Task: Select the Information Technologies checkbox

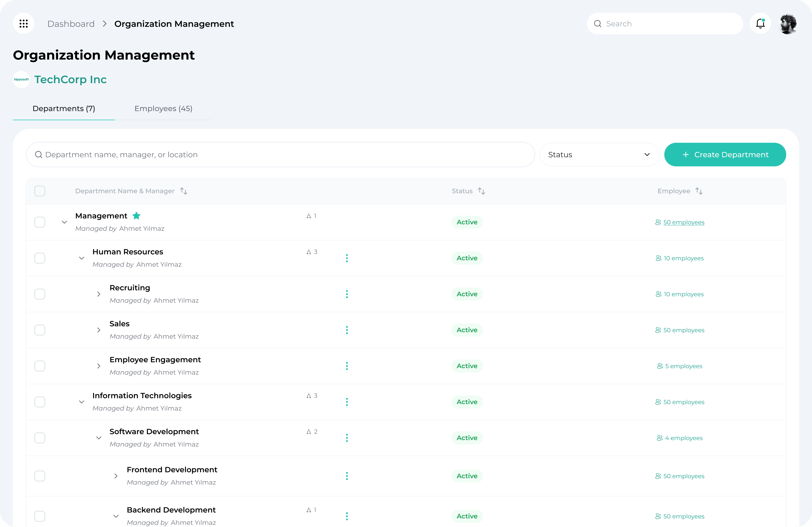Action: (40, 402)
